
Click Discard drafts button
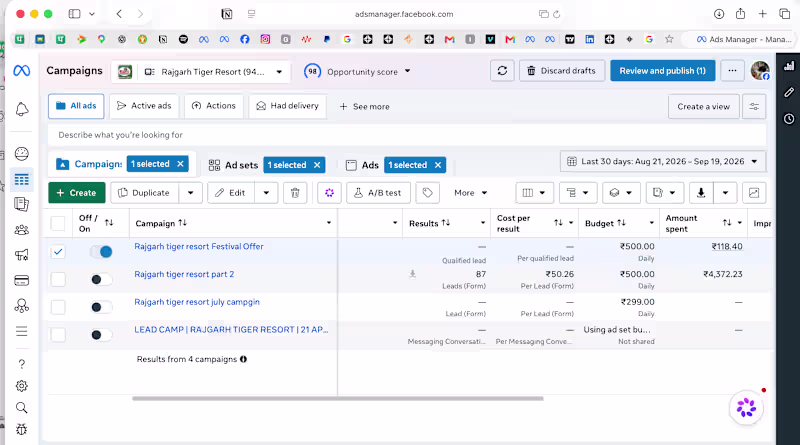[562, 71]
